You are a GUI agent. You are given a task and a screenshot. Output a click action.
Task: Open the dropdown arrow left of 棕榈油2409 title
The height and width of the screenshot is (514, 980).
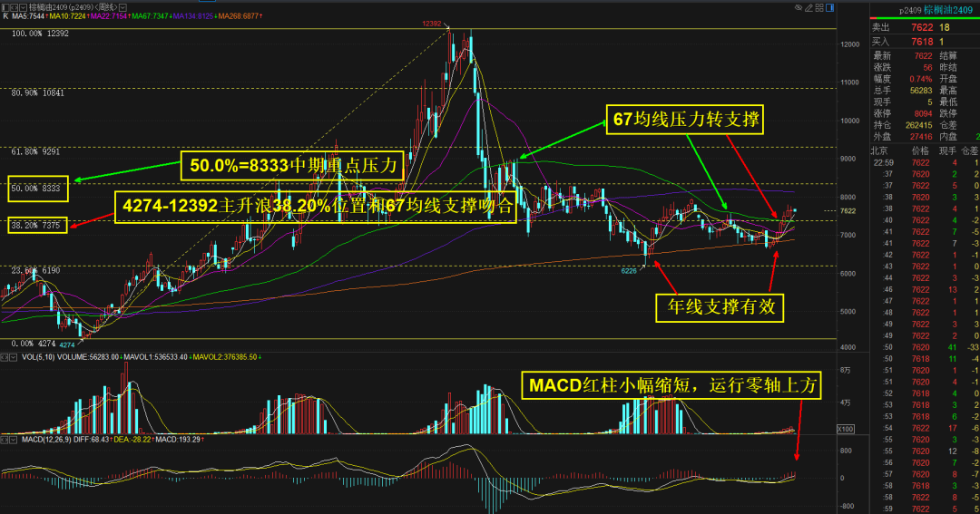pyautogui.click(x=23, y=7)
